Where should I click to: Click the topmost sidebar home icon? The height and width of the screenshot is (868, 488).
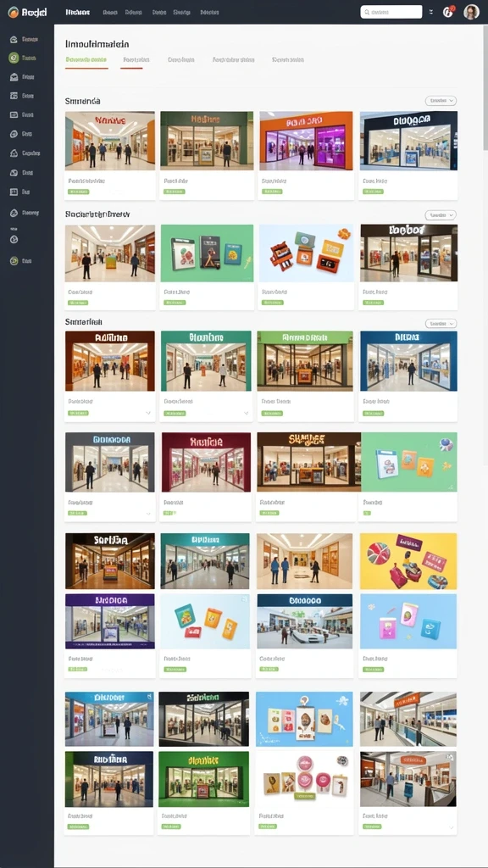[14, 40]
